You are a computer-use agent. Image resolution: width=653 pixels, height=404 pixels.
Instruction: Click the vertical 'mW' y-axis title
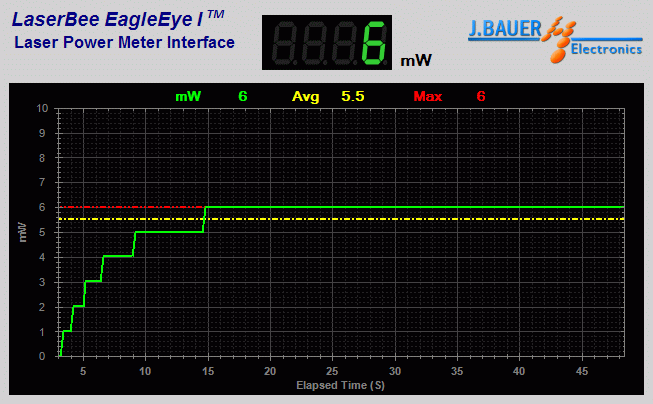pos(23,233)
